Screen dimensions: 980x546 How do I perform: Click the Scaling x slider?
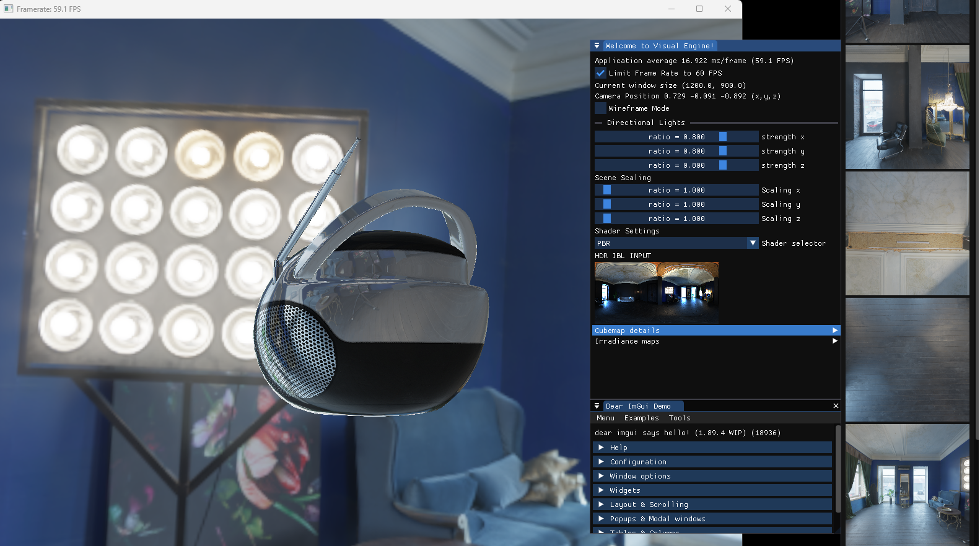(676, 190)
